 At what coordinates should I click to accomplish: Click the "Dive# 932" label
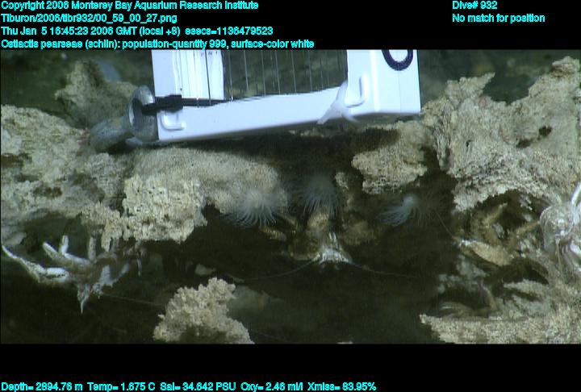click(474, 6)
